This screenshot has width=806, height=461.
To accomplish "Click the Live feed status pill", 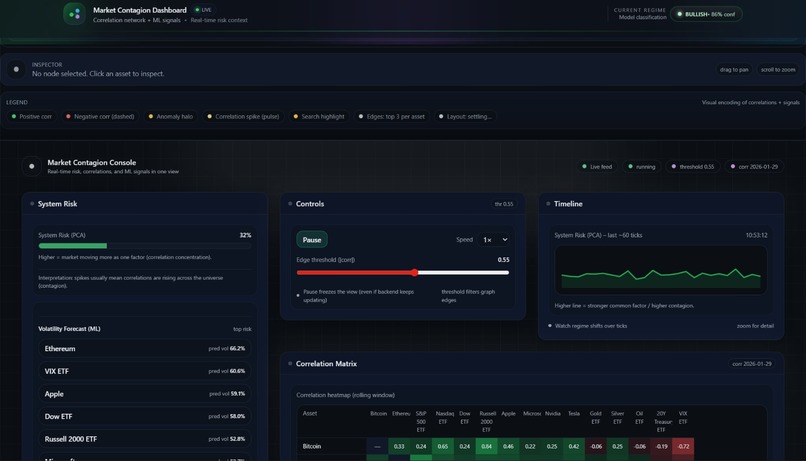I will [x=597, y=167].
